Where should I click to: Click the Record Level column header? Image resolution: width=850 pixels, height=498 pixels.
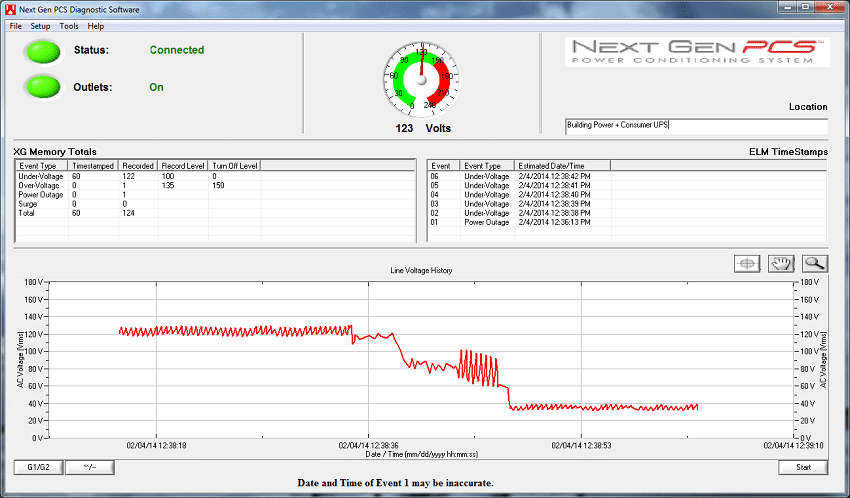[183, 166]
